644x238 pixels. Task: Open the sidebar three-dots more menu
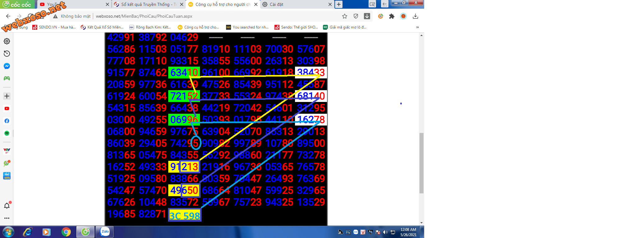(7, 218)
